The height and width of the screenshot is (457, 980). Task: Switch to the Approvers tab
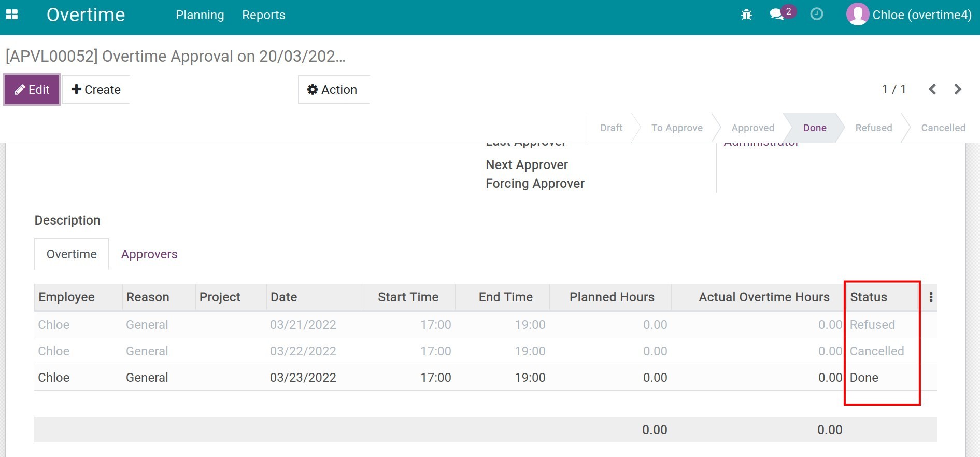149,254
